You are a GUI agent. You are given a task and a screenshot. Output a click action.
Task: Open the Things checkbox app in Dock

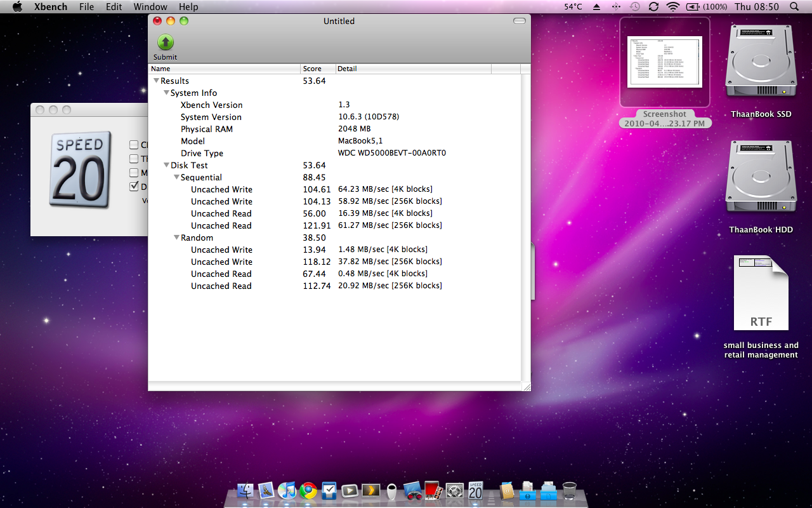tap(329, 490)
